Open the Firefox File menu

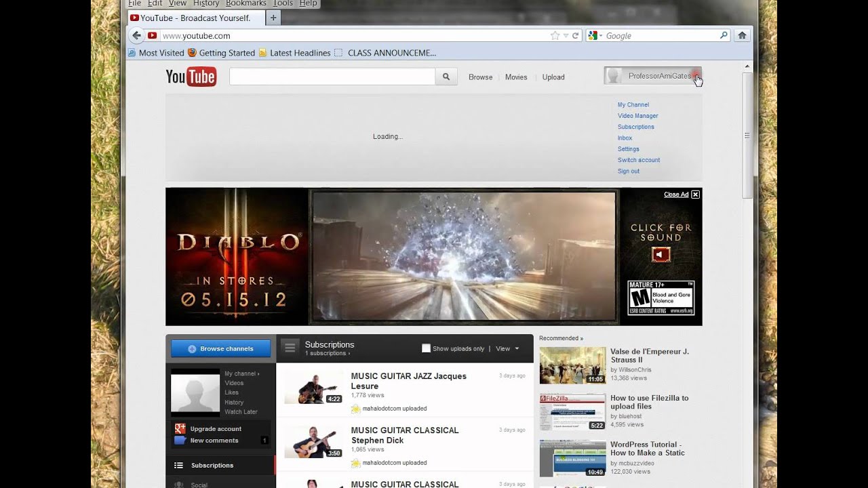pyautogui.click(x=135, y=3)
